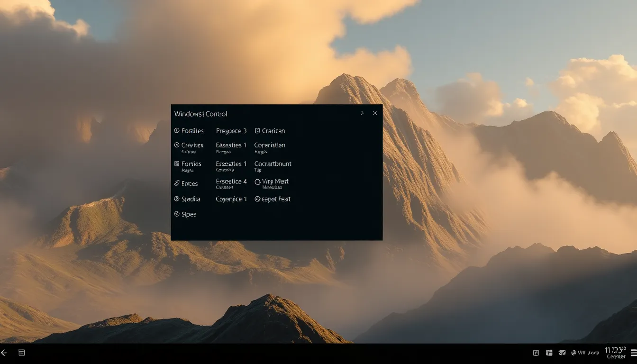Select the Ersselice 4 entry
Screen dimensions: 637x364
(x=231, y=181)
